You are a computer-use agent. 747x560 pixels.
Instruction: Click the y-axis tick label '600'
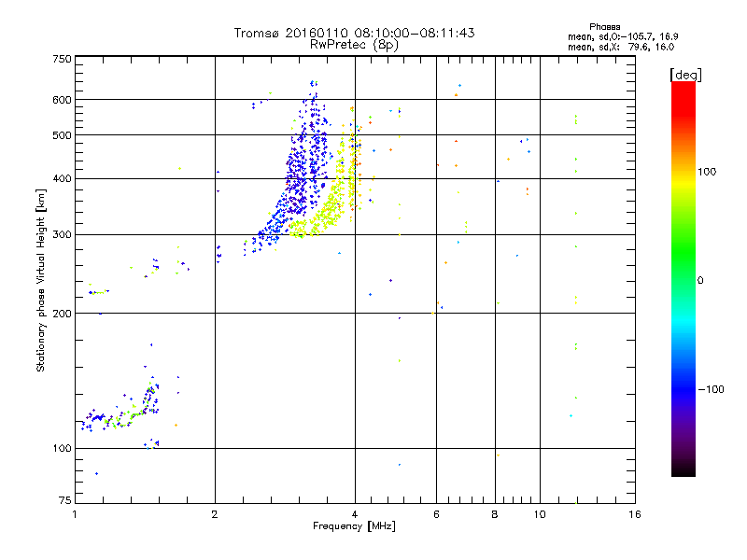pyautogui.click(x=62, y=100)
